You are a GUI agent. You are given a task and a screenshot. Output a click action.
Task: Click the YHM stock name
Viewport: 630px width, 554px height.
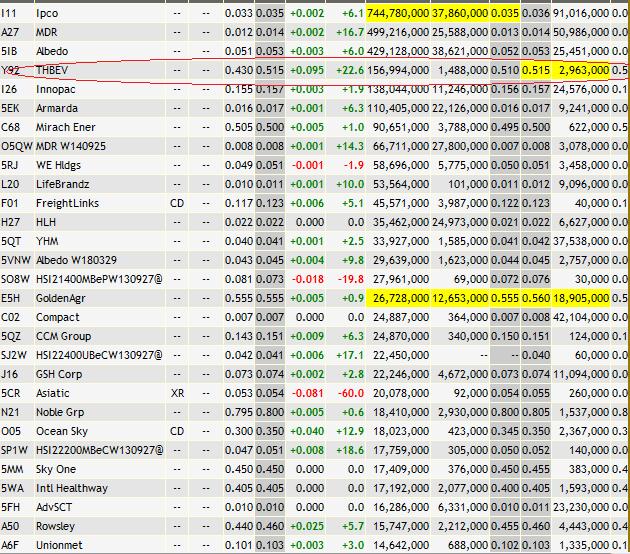pyautogui.click(x=47, y=241)
